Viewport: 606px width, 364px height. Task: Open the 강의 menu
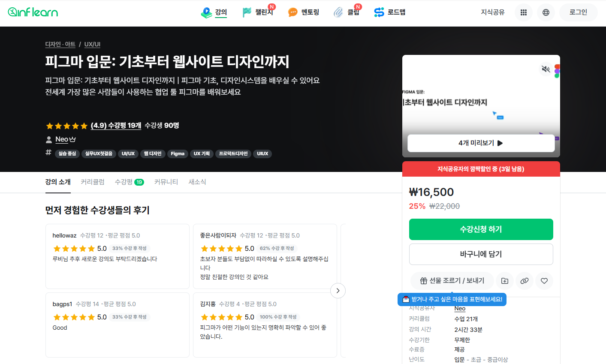[214, 12]
